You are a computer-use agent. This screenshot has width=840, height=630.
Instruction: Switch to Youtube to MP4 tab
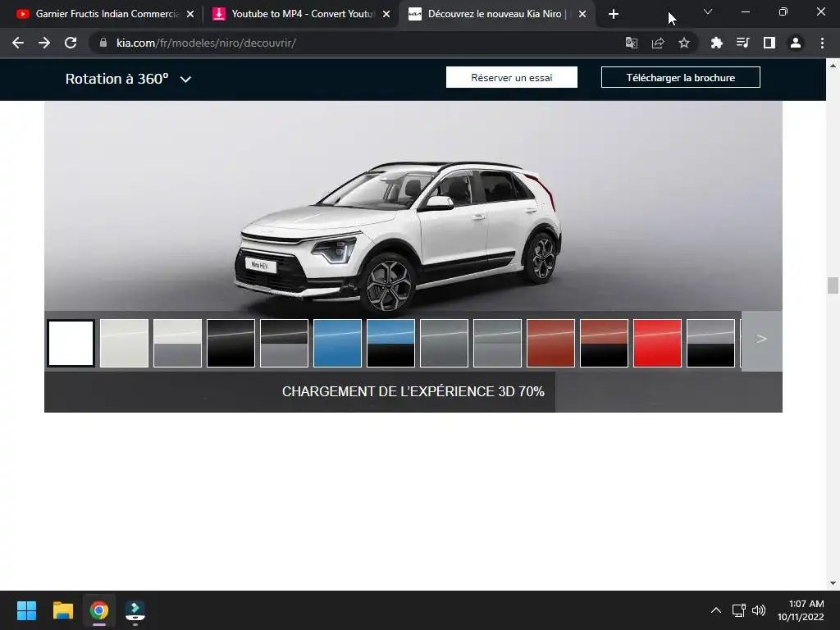click(300, 14)
